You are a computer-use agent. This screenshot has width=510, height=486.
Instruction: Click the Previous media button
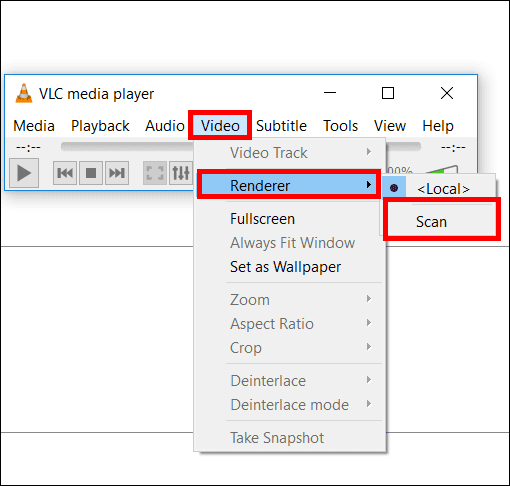tap(65, 173)
